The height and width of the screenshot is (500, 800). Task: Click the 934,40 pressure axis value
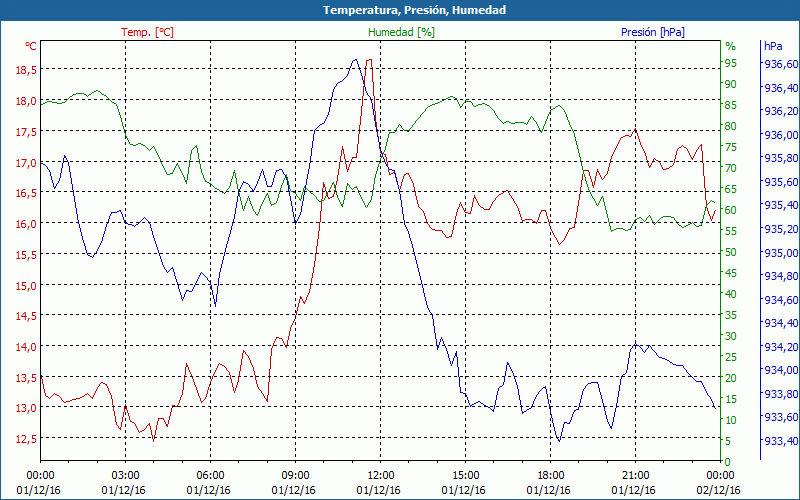781,323
